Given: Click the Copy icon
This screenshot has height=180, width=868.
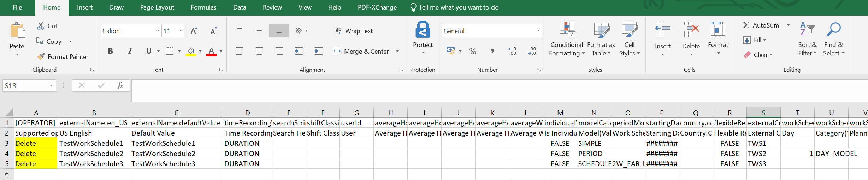Looking at the screenshot, I should point(40,41).
